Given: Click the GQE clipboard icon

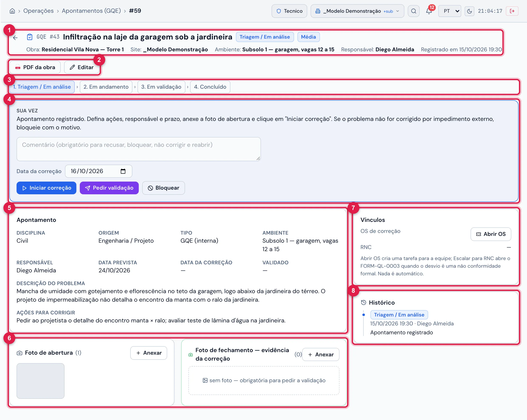Looking at the screenshot, I should click(x=29, y=37).
